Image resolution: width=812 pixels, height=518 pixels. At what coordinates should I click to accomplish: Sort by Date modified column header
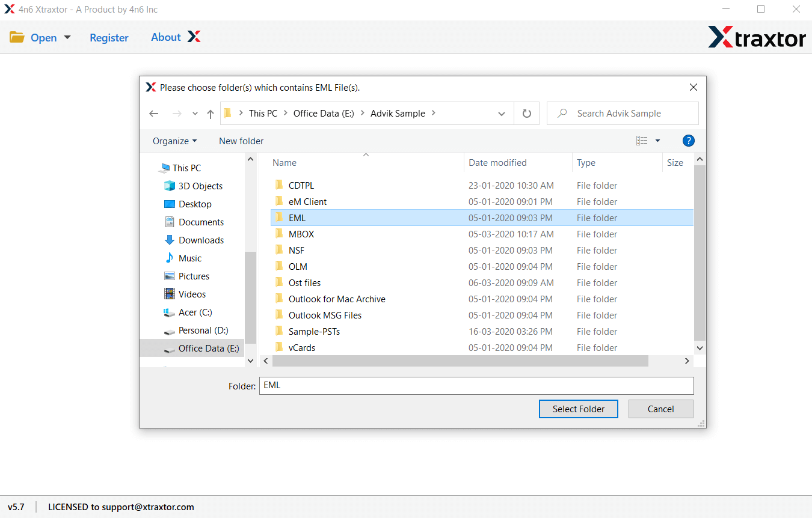(498, 163)
